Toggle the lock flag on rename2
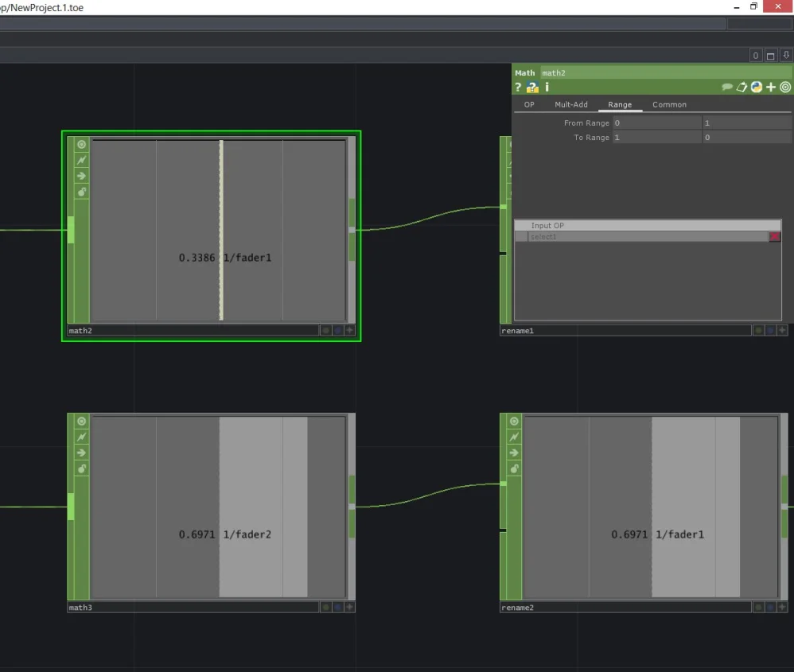The height and width of the screenshot is (672, 794). (x=514, y=469)
